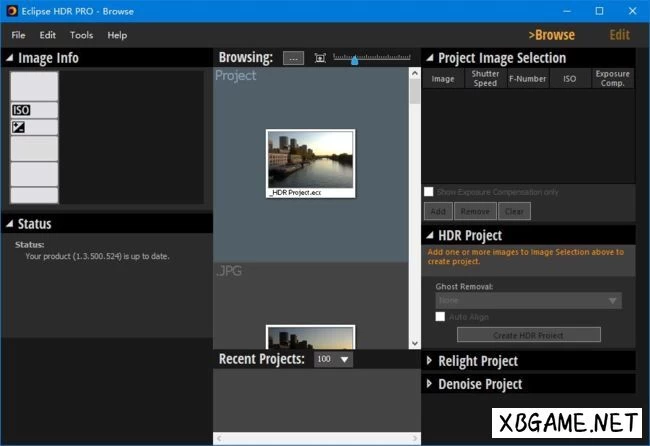
Task: Switch to the Edit mode tab
Action: coord(619,35)
